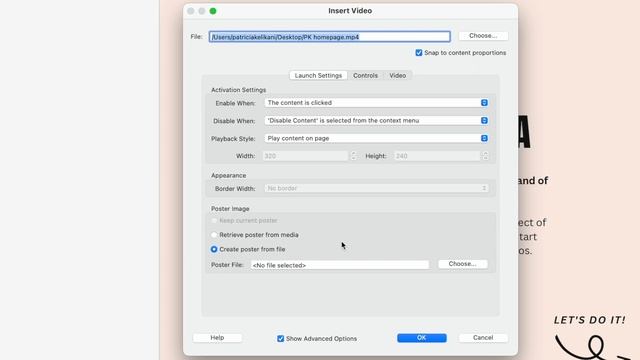This screenshot has height=360, width=640.
Task: Click the Help button
Action: (x=217, y=338)
